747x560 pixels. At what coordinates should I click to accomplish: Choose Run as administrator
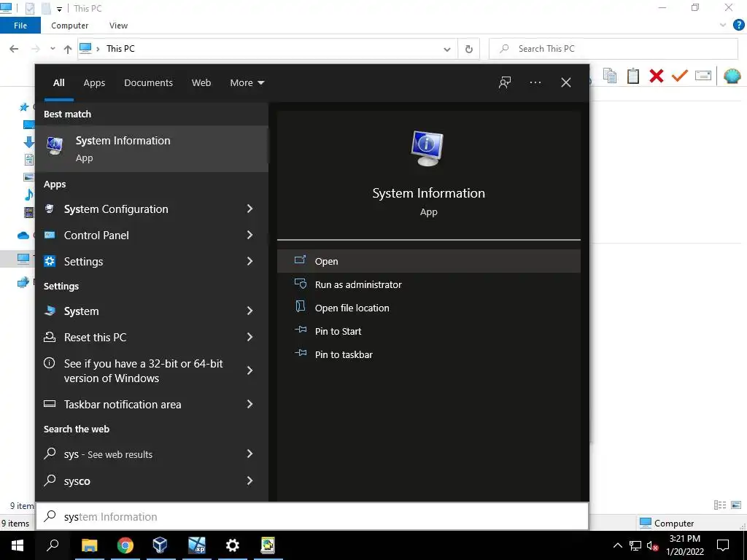[428, 284]
